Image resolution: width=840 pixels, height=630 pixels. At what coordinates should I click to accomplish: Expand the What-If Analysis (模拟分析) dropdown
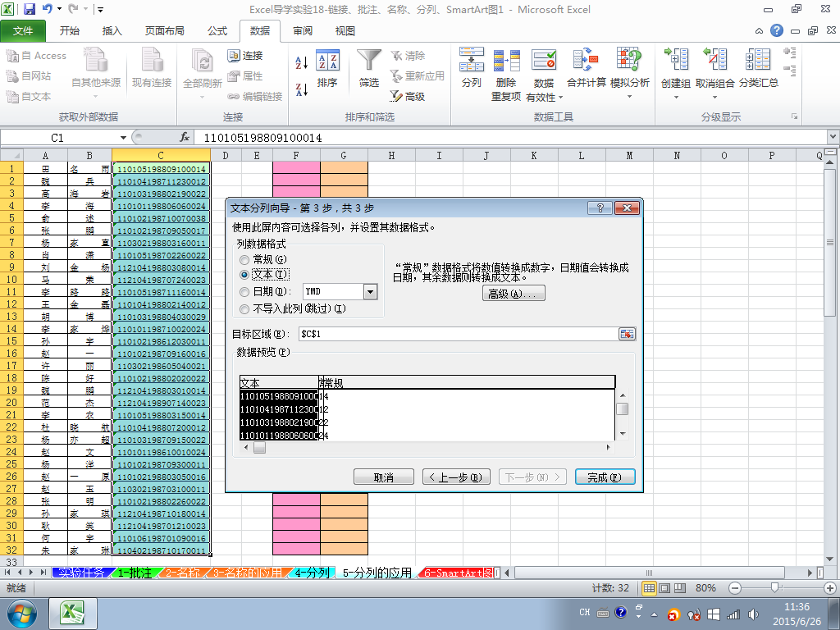(629, 97)
